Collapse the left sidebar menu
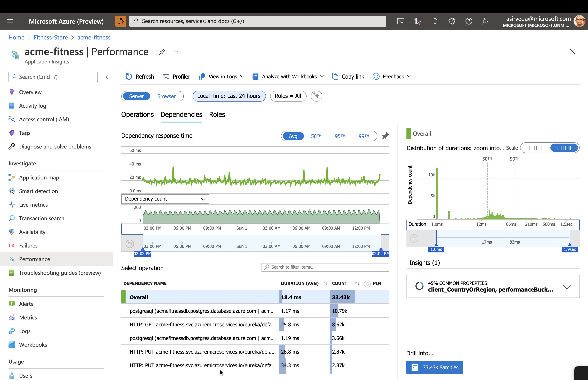Screen dimensions: 588x380 tap(106, 77)
